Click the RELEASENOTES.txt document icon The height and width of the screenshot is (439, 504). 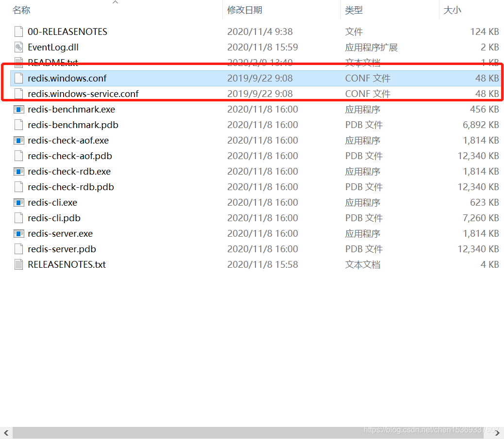coord(19,265)
